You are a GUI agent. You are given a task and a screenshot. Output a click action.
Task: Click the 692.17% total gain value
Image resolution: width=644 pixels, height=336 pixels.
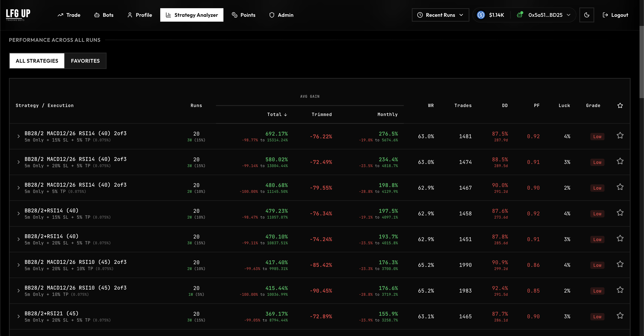point(277,134)
